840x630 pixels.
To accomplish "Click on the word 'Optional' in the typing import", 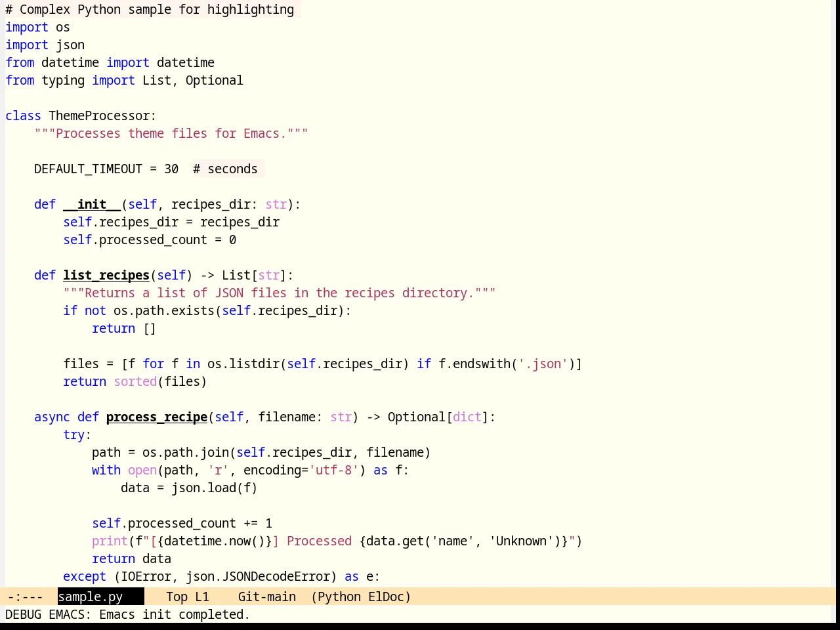I will (x=215, y=80).
